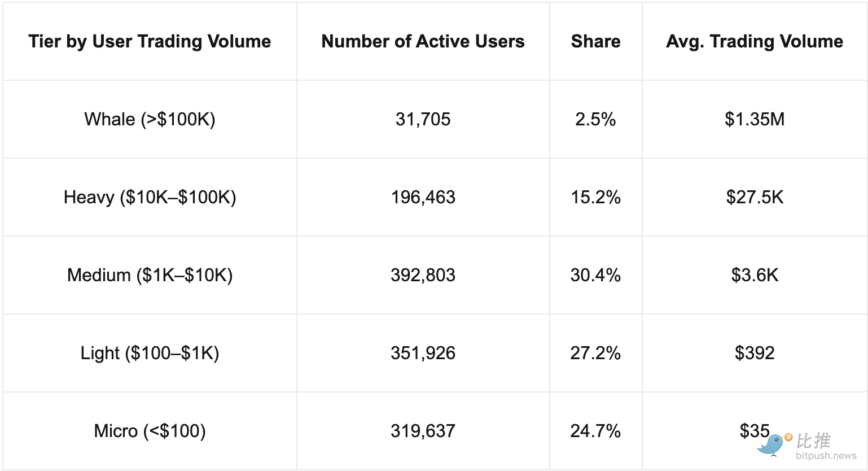This screenshot has height=471, width=868.
Task: Click the 351,926 active users value
Action: coord(423,353)
